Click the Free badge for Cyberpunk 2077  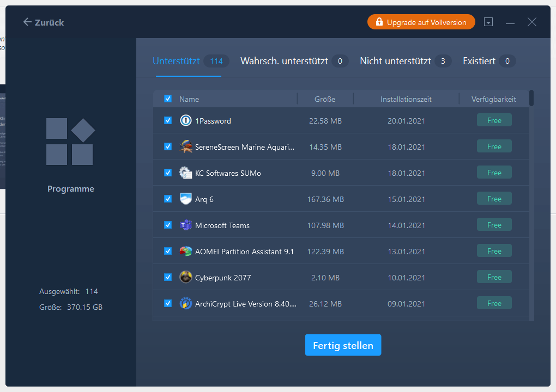pyautogui.click(x=494, y=277)
